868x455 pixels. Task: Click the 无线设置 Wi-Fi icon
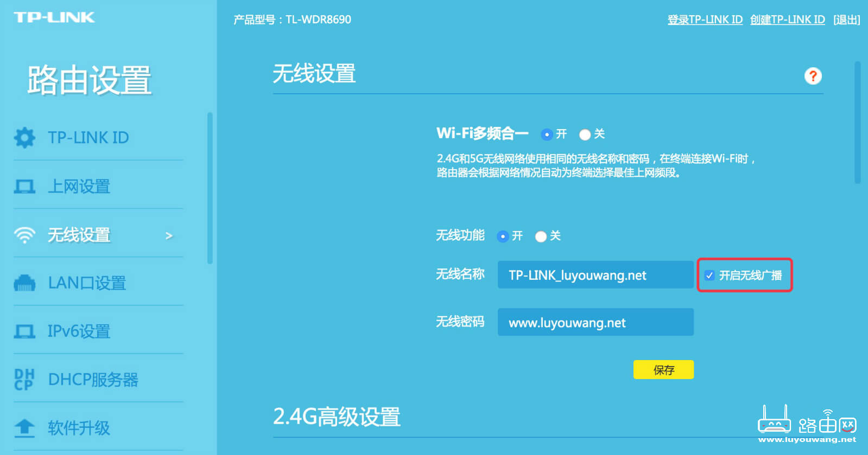point(24,235)
